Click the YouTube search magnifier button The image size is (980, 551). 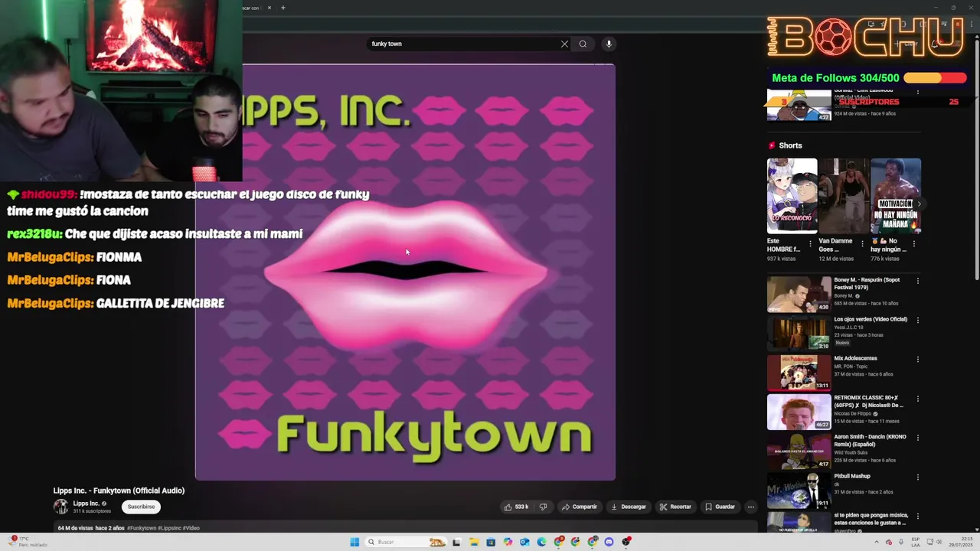point(583,44)
